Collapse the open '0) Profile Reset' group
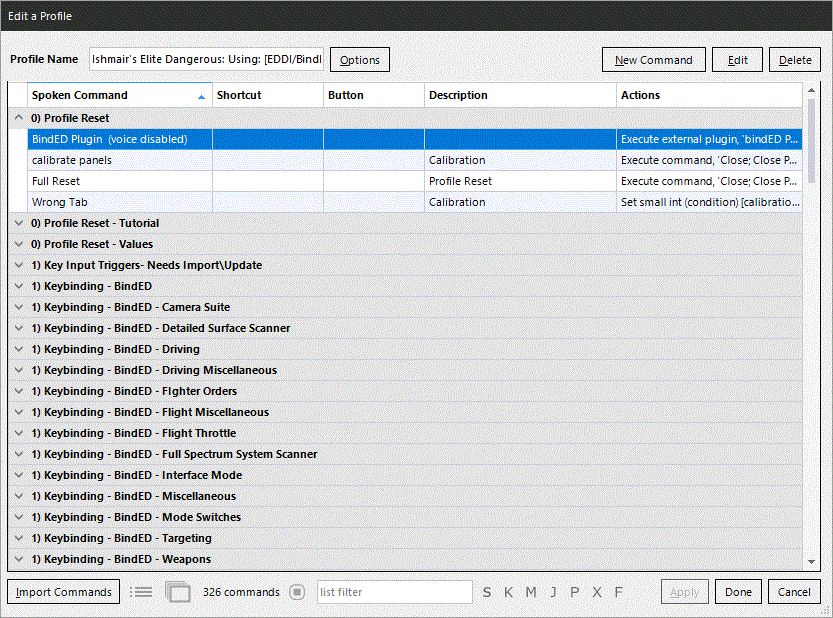 coord(19,117)
